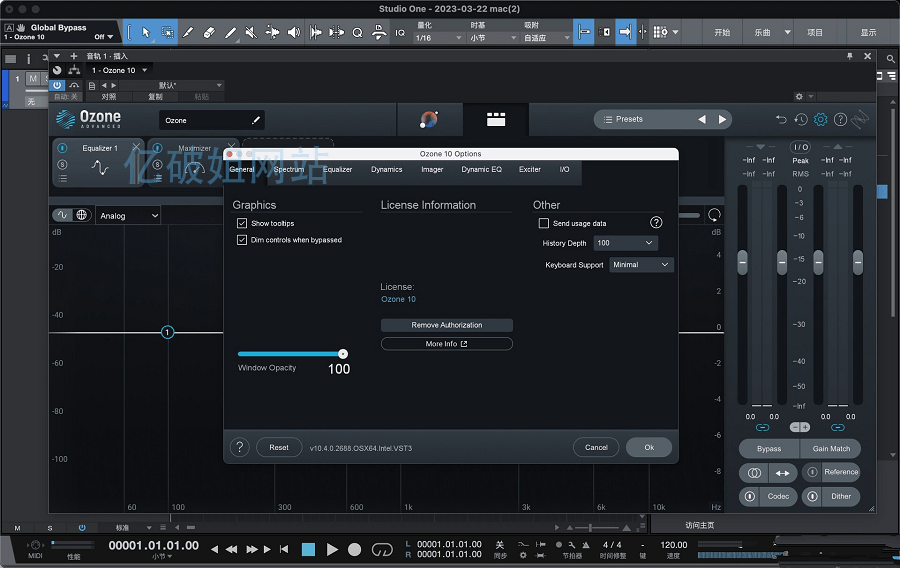This screenshot has width=900, height=568.
Task: Open the quantize 1/16 dropdown
Action: coord(439,38)
